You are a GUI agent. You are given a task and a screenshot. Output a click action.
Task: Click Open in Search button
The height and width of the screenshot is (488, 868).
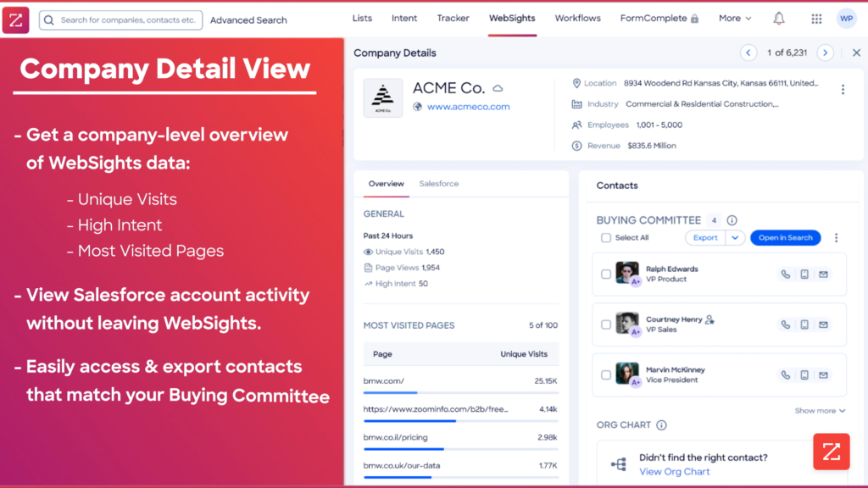click(x=786, y=237)
